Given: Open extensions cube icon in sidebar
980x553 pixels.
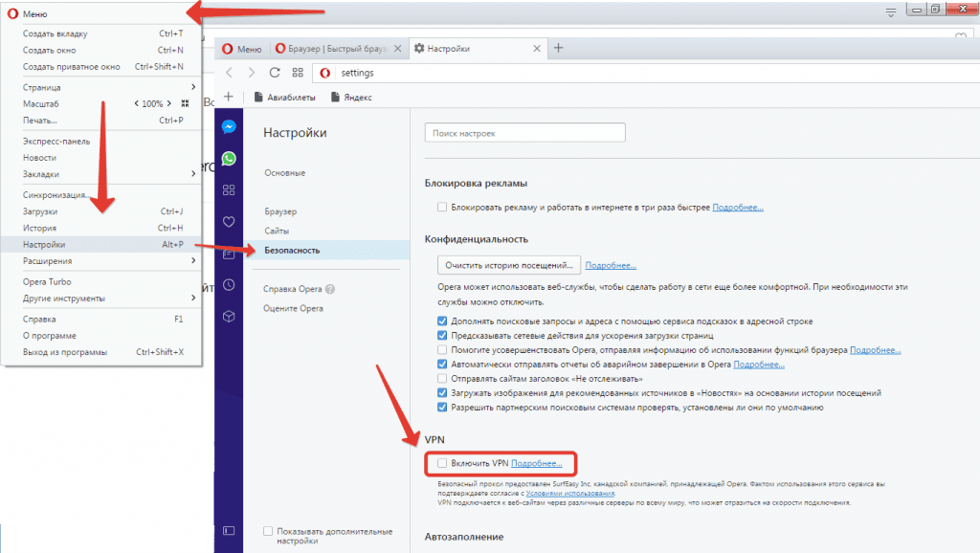Looking at the screenshot, I should [x=229, y=316].
